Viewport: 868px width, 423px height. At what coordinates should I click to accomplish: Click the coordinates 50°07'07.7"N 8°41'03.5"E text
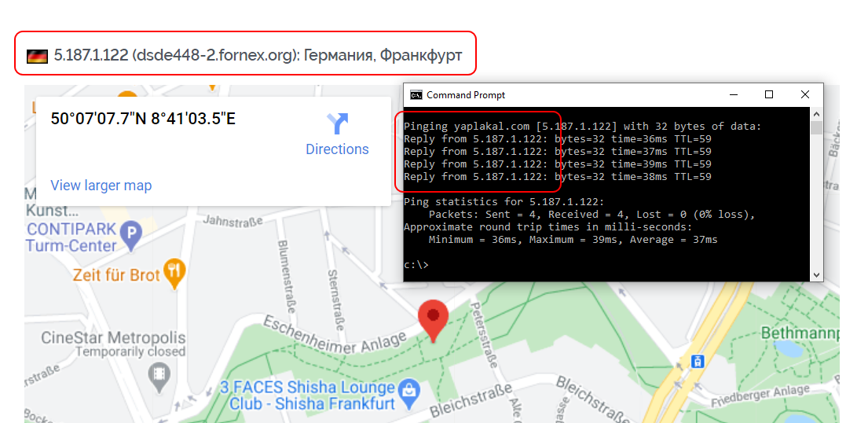(x=143, y=119)
